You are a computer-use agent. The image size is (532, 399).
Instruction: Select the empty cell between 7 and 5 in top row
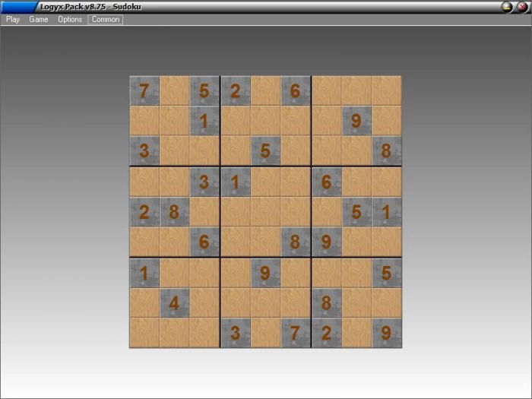tap(174, 90)
